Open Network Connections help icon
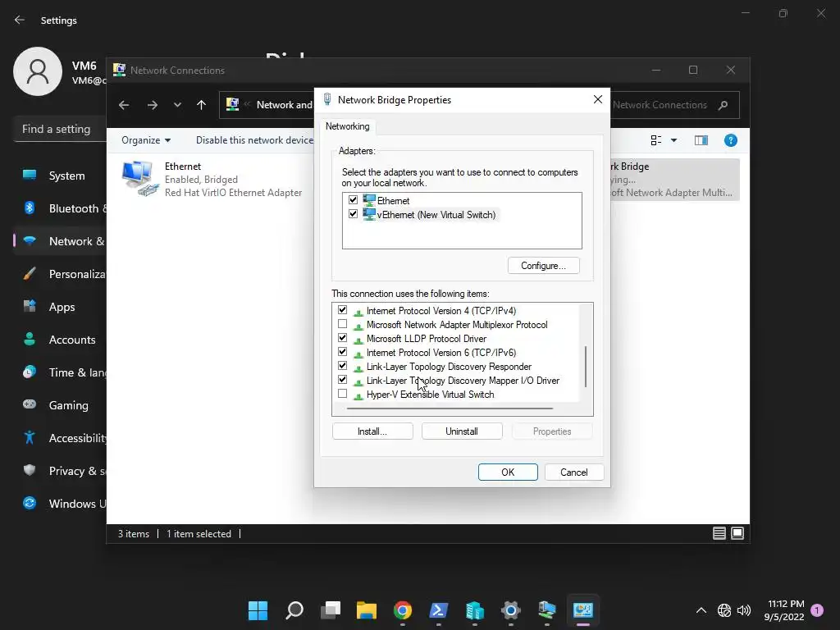Image resolution: width=840 pixels, height=630 pixels. (x=731, y=140)
